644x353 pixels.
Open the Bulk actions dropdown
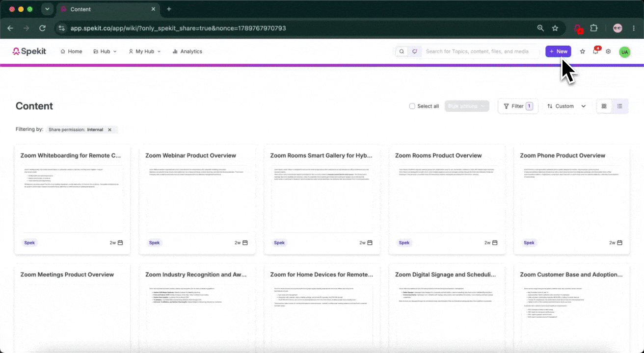[x=467, y=106]
